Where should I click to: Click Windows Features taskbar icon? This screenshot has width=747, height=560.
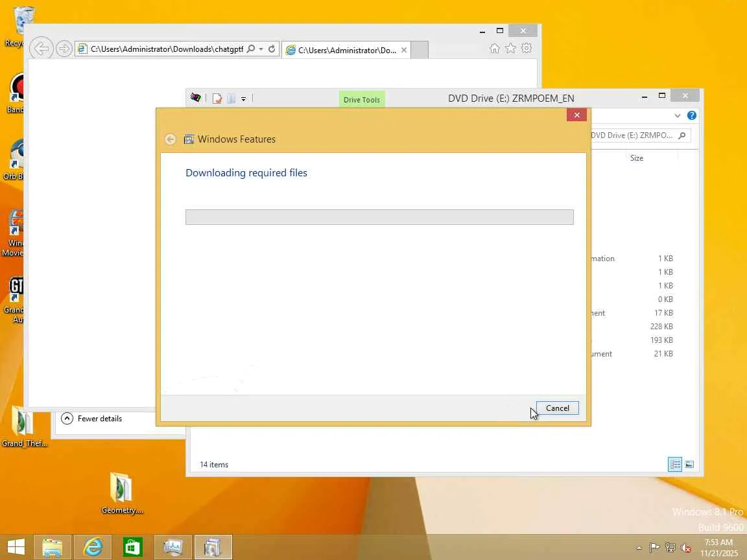[213, 547]
